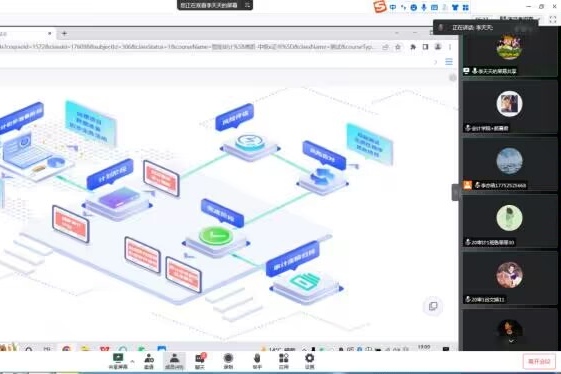Bookmark the page with the star icon

pos(397,47)
